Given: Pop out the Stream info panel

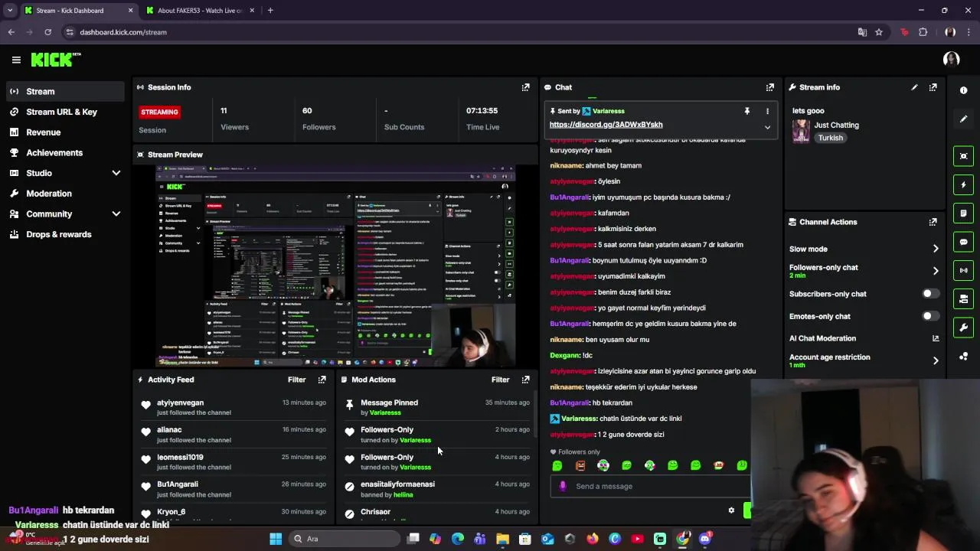Looking at the screenshot, I should tap(933, 87).
